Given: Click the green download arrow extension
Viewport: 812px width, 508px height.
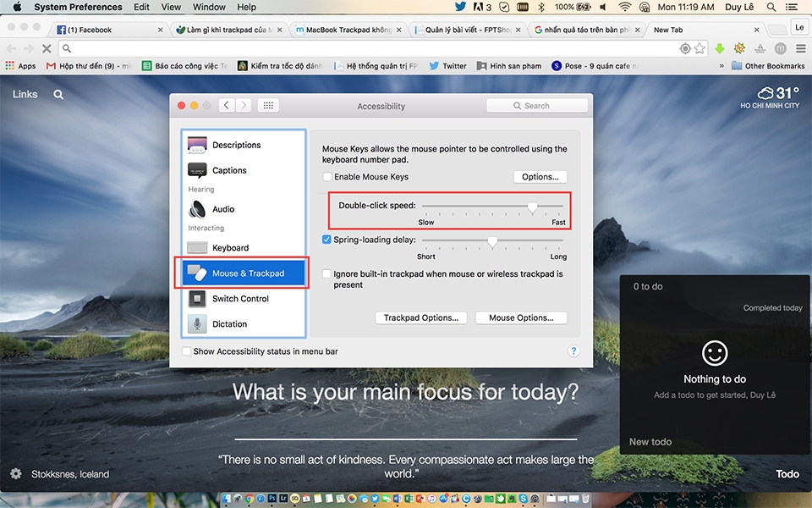Looking at the screenshot, I should click(719, 48).
